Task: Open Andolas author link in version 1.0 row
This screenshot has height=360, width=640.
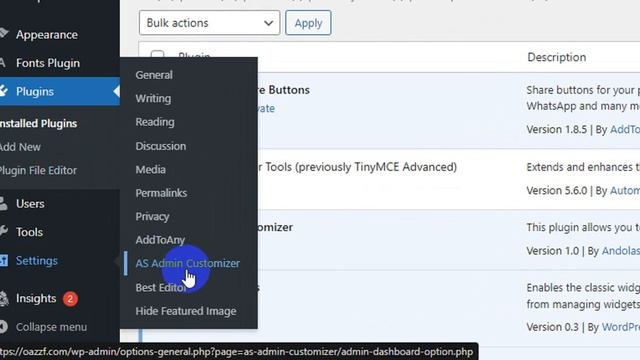Action: pos(621,251)
